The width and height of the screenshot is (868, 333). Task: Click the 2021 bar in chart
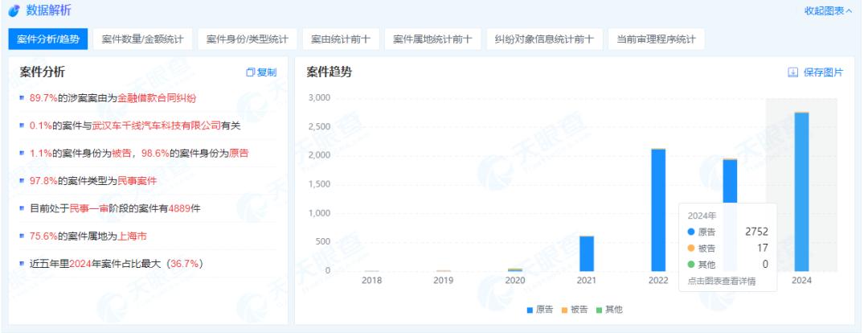coord(587,253)
